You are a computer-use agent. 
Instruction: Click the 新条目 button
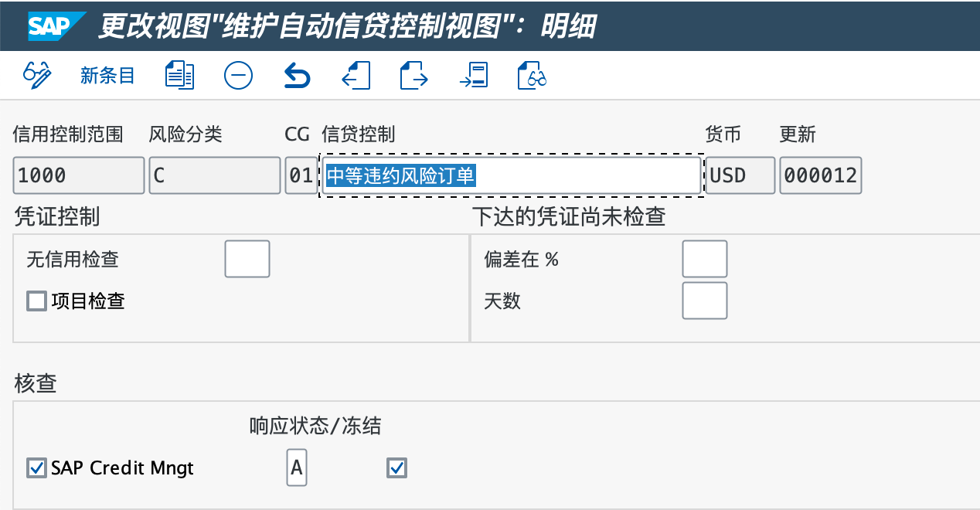[107, 75]
